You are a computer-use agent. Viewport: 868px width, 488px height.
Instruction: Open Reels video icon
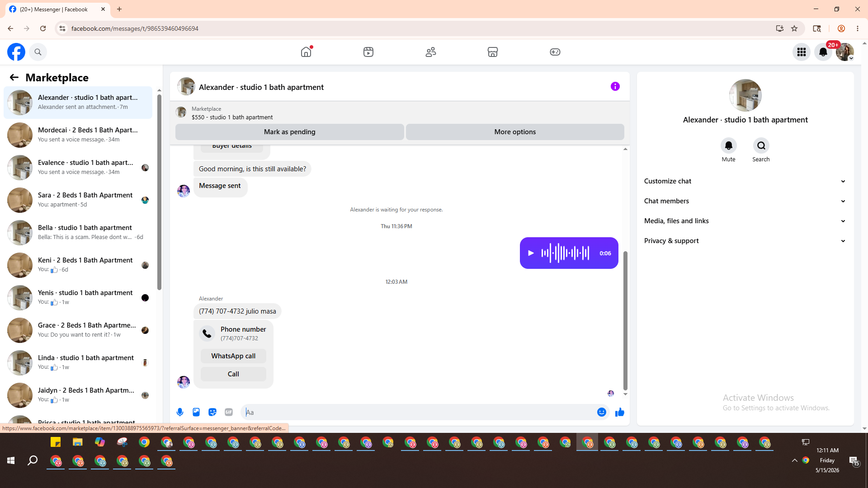click(368, 52)
